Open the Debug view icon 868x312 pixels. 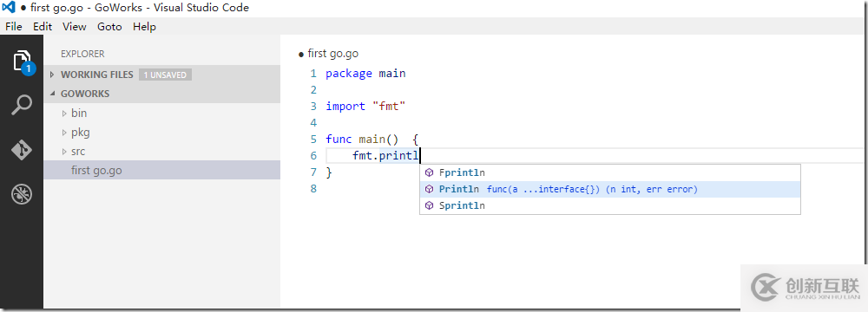click(22, 194)
